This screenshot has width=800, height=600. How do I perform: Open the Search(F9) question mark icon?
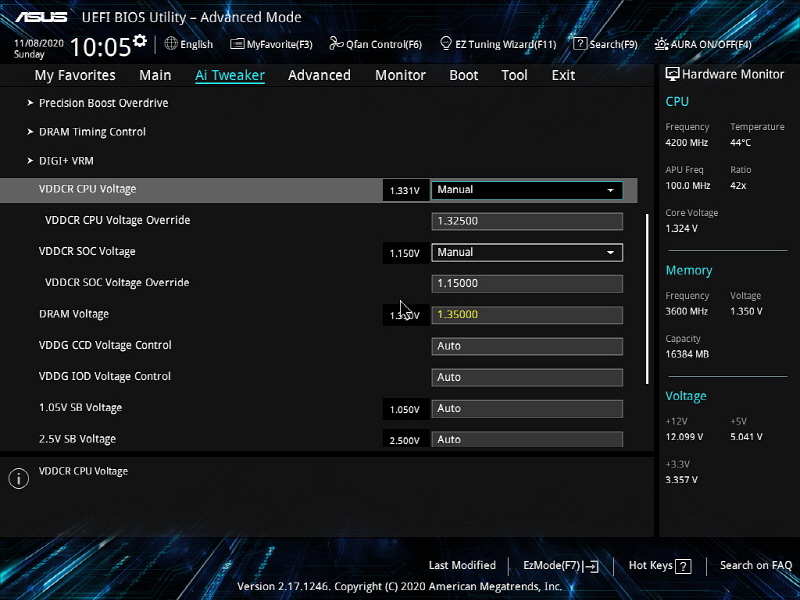point(580,43)
